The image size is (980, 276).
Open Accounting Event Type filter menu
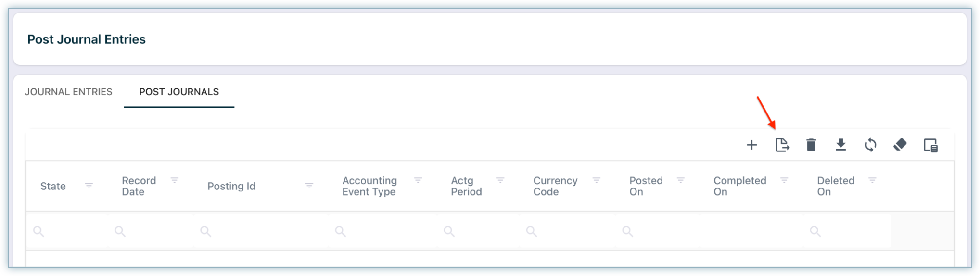(x=418, y=180)
